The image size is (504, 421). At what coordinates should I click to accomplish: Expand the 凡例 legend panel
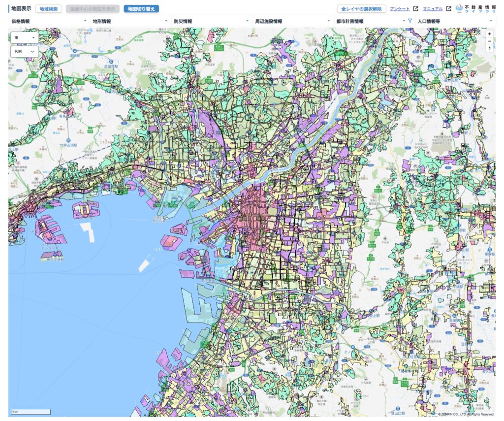pyautogui.click(x=24, y=51)
